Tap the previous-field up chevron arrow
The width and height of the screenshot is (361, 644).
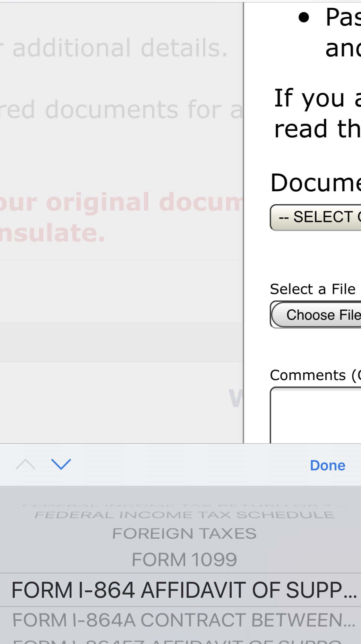pos(25,464)
